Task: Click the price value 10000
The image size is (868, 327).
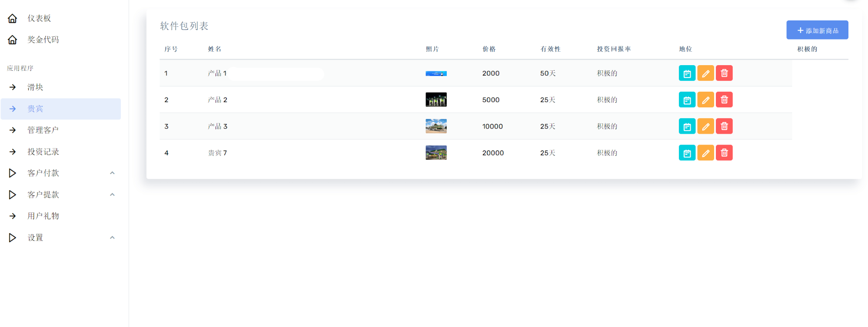Action: pos(492,126)
